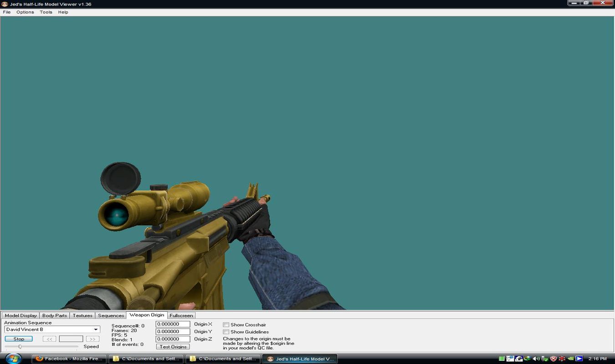Adjust the animation Speed slider

click(20, 347)
